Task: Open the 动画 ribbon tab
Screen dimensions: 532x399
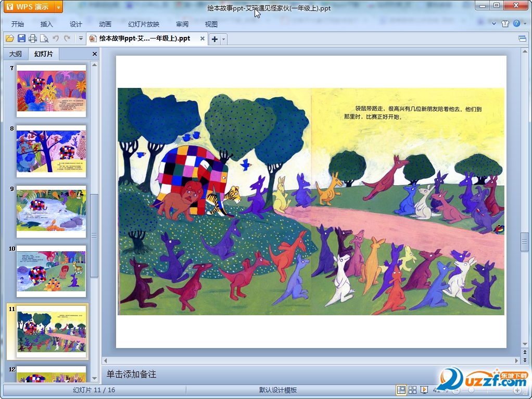Action: [x=105, y=24]
